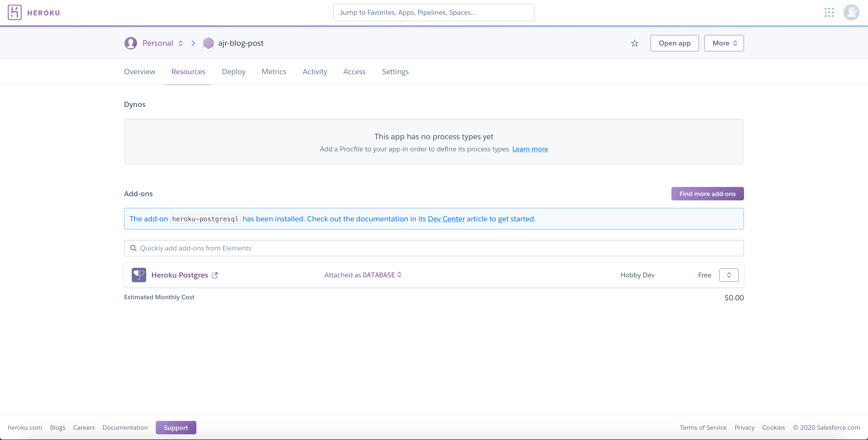Click the Jump to Favorites search field

pos(434,12)
